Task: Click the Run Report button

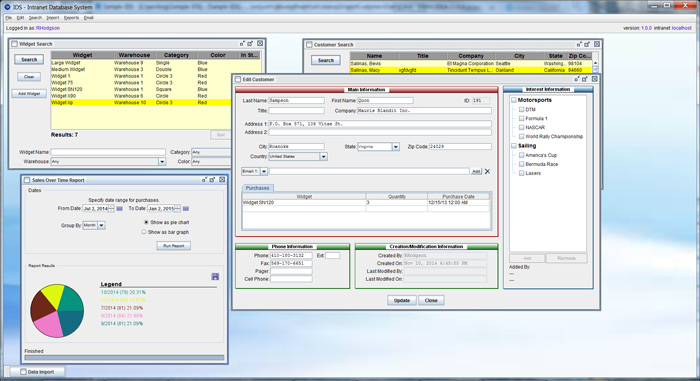Action: click(174, 246)
